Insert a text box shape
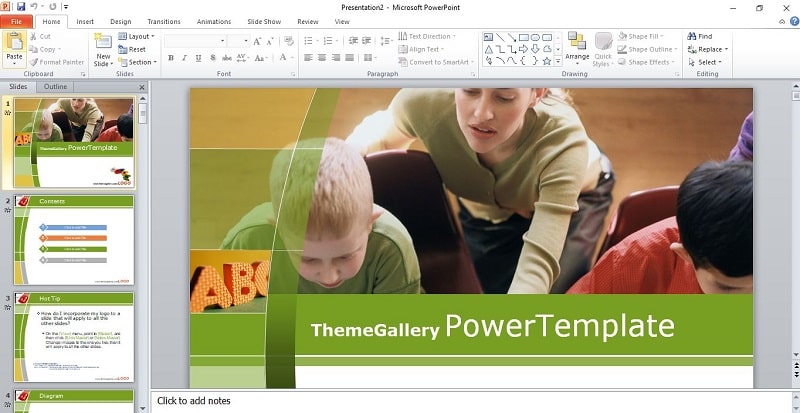Image resolution: width=800 pixels, height=413 pixels. pos(488,37)
